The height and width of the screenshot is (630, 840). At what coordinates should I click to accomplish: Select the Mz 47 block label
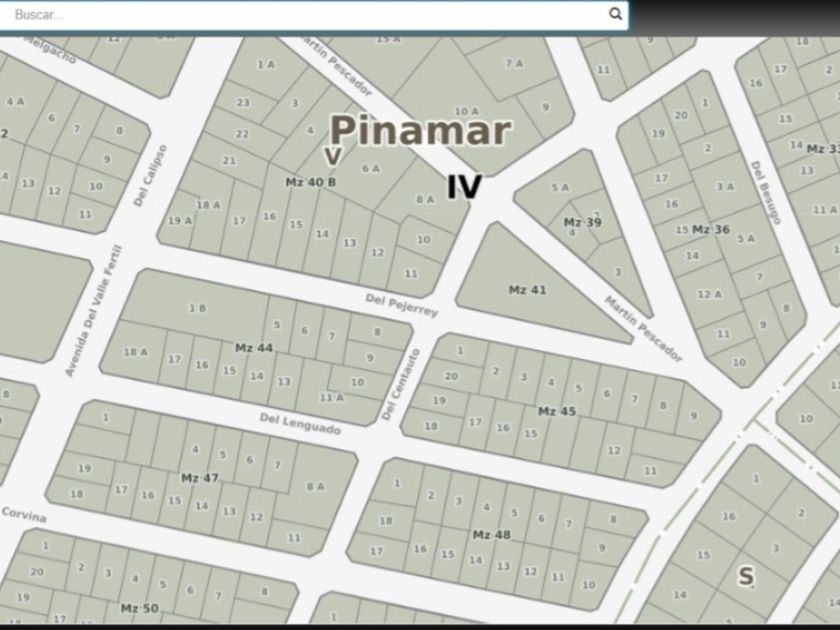pyautogui.click(x=199, y=478)
